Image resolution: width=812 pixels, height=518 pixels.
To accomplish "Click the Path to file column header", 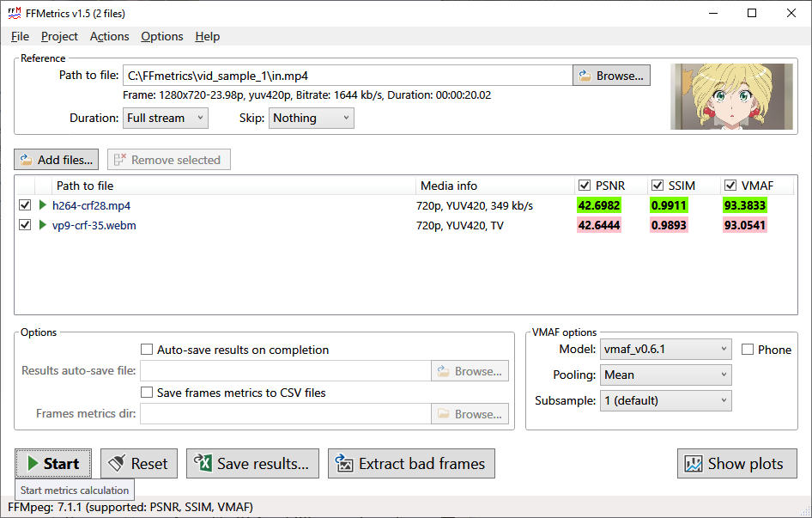I will click(x=233, y=186).
